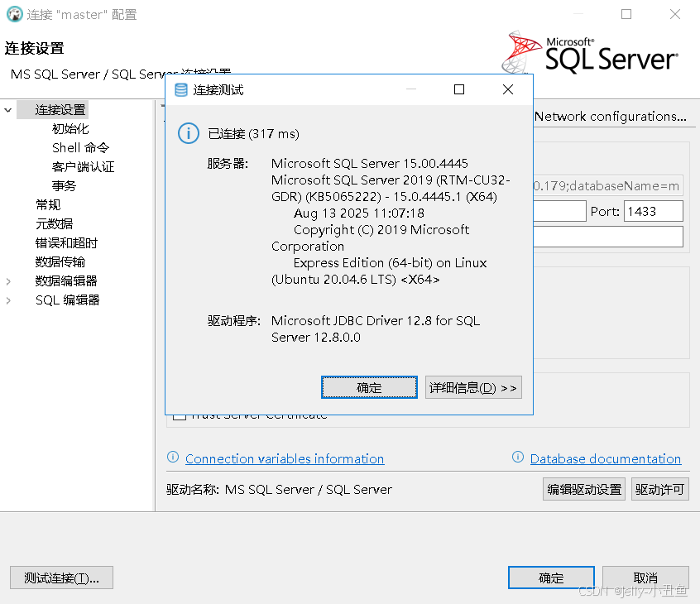Click the 连接设置 page heading
This screenshot has height=604, width=700.
(x=35, y=48)
